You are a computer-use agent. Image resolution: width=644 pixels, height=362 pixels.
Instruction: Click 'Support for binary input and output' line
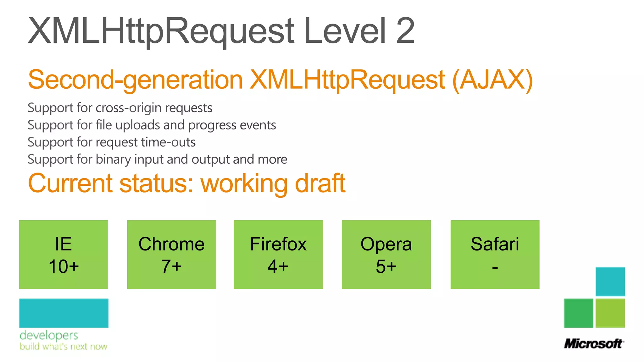point(157,159)
